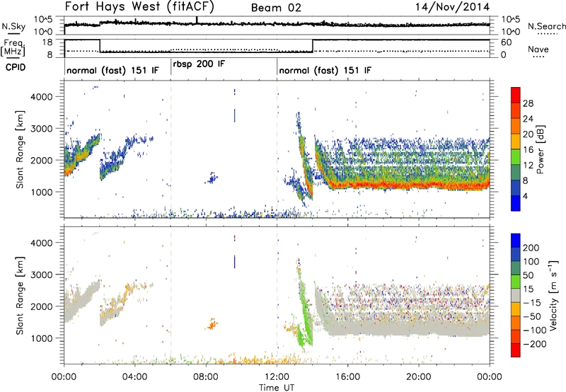
Task: Click the '16:00' time tick label
Action: tap(347, 377)
